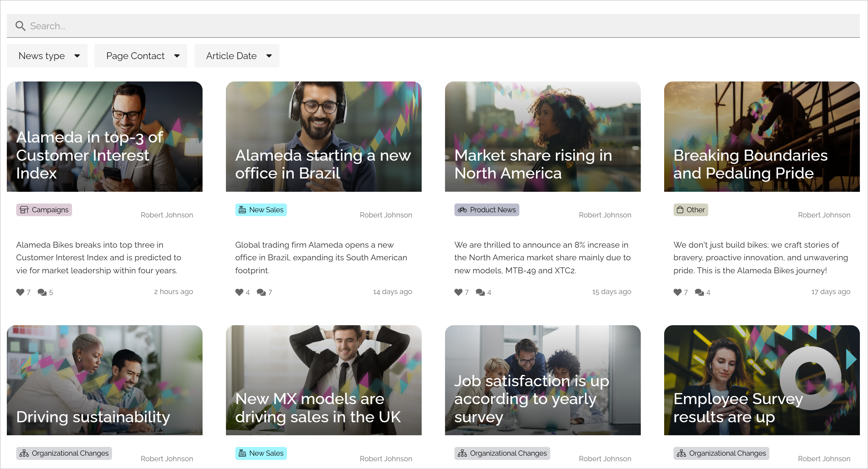Click Robert Johnson on Brazil office article

386,215
